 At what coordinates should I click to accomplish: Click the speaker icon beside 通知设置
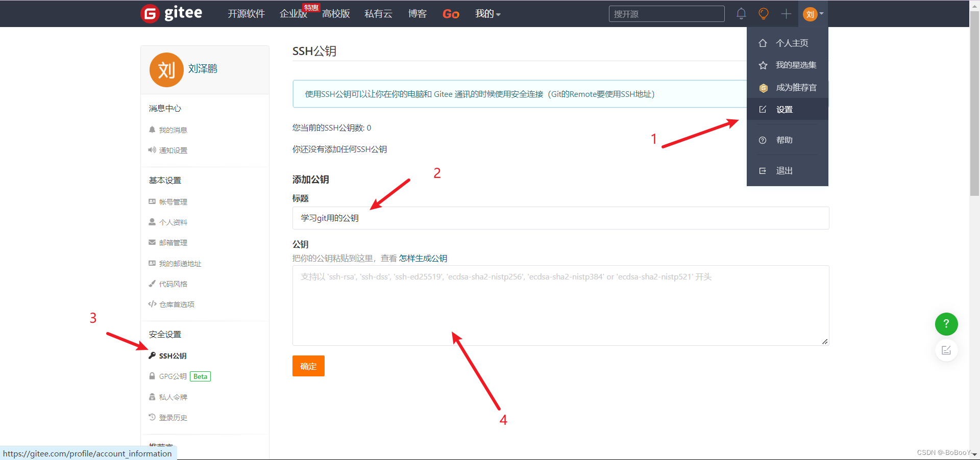(152, 150)
